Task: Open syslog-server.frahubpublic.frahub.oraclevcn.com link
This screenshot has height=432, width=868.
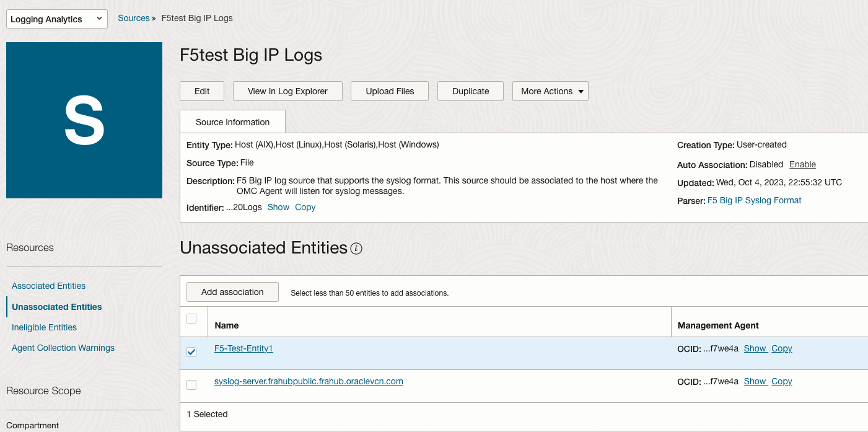Action: [309, 381]
